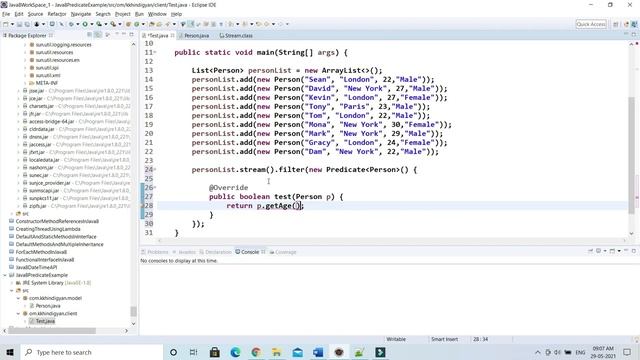Image resolution: width=640 pixels, height=360 pixels.
Task: Click the External Tools run icon
Action: pyautogui.click(x=113, y=24)
